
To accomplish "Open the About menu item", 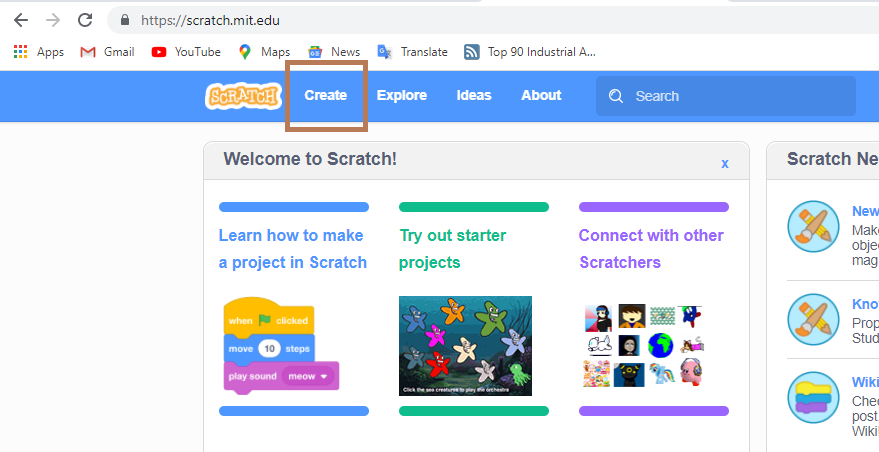I will tap(541, 95).
